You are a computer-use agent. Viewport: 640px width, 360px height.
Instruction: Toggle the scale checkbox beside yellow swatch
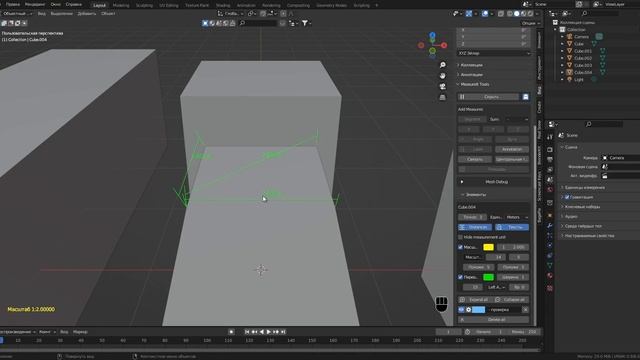[x=460, y=247]
